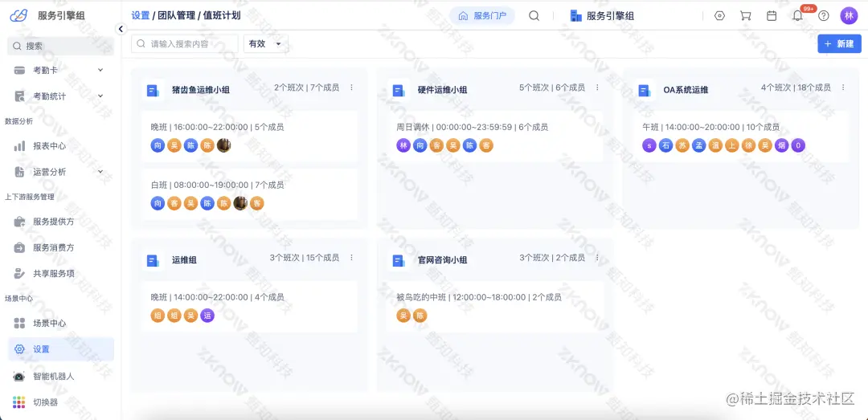Click the sidebar 搜索 field
This screenshot has height=420, width=868.
coord(60,46)
